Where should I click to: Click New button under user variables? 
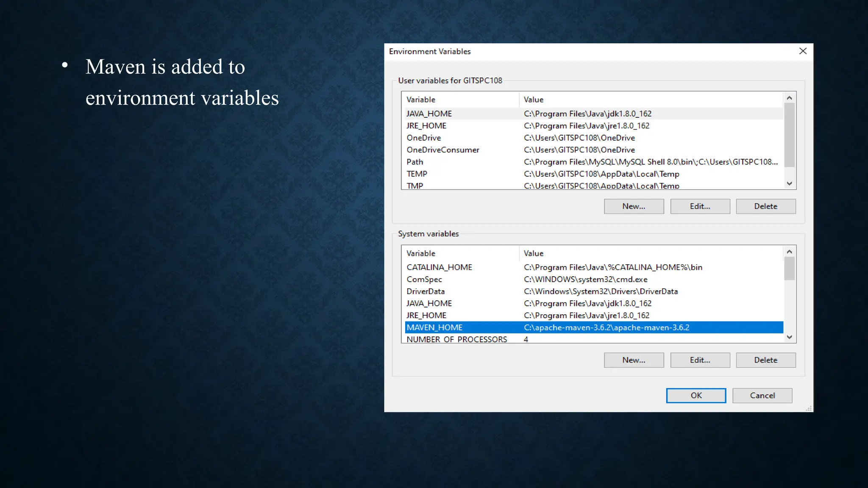pos(634,206)
